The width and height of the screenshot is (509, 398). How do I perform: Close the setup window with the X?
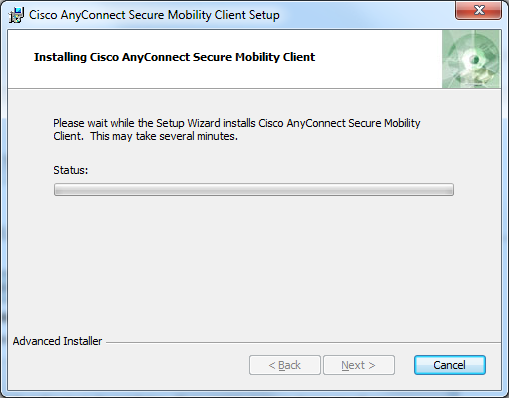478,10
